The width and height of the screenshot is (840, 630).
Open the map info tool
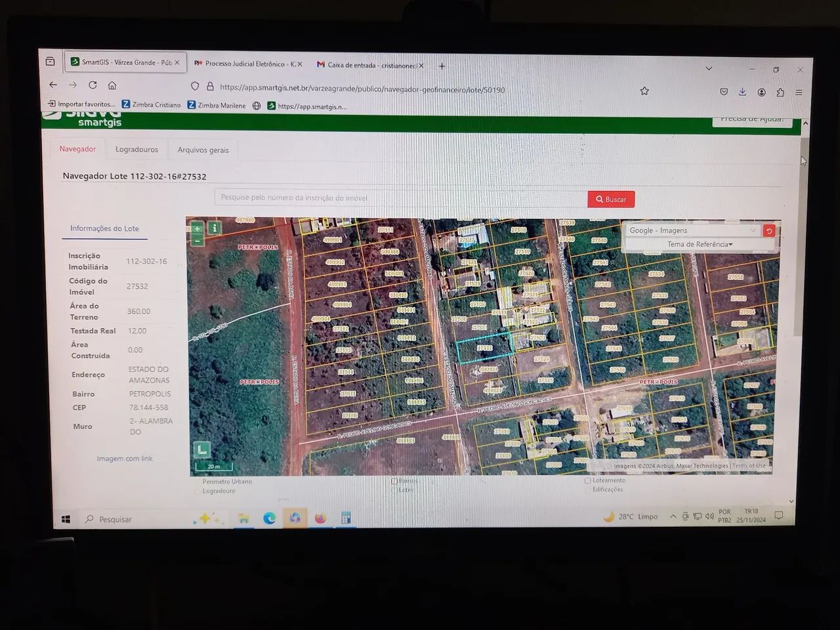(214, 228)
